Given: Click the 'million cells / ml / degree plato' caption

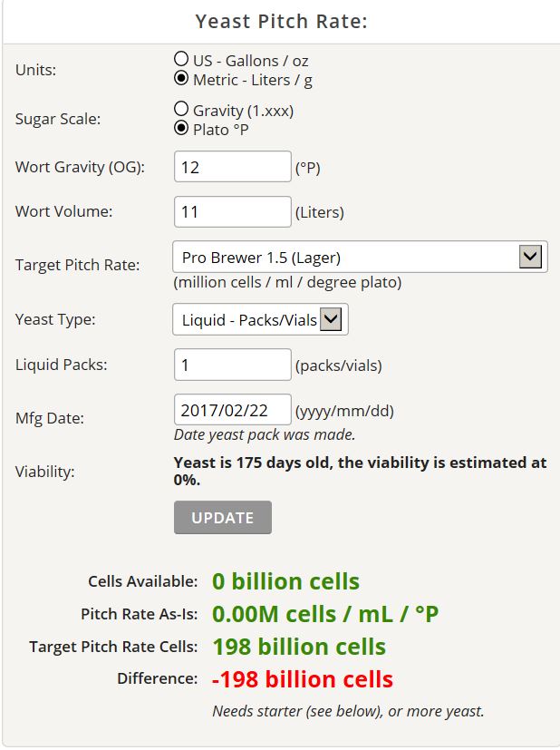Looking at the screenshot, I should click(287, 282).
